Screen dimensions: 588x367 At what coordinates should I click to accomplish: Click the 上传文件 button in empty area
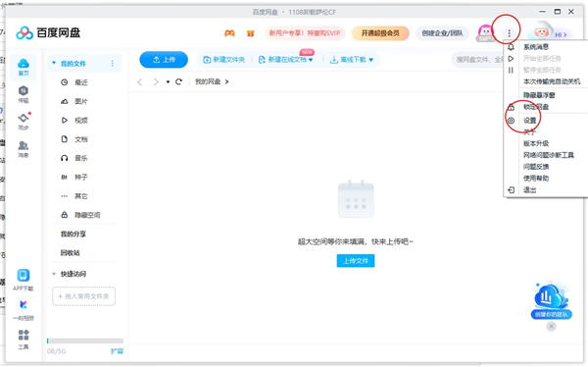[356, 261]
